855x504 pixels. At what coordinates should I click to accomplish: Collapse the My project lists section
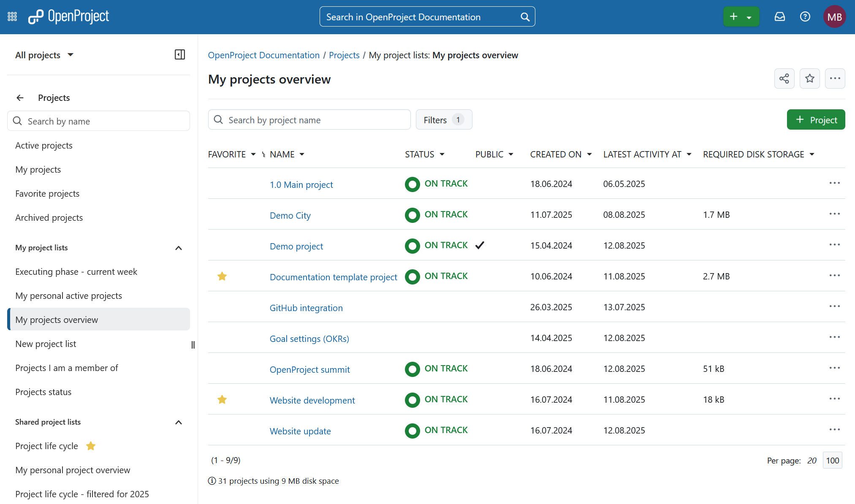[x=178, y=248]
